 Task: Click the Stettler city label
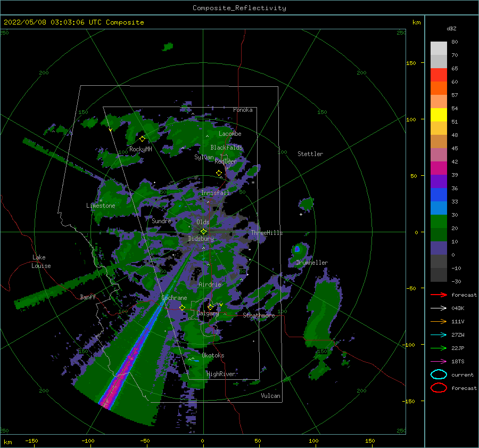(x=310, y=154)
